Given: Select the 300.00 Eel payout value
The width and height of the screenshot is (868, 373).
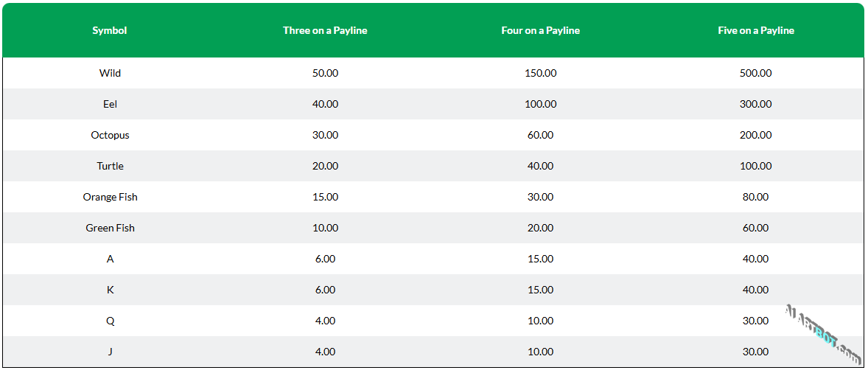Looking at the screenshot, I should (x=755, y=104).
